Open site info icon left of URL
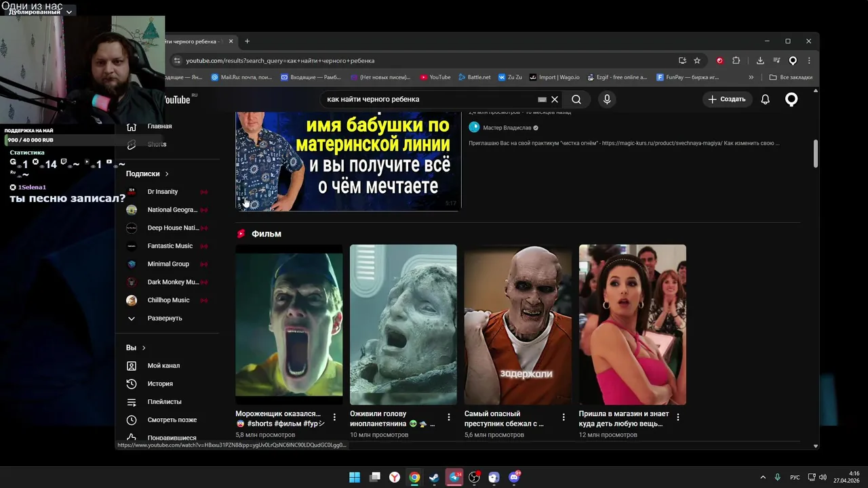Viewport: 868px width, 488px height. (177, 60)
